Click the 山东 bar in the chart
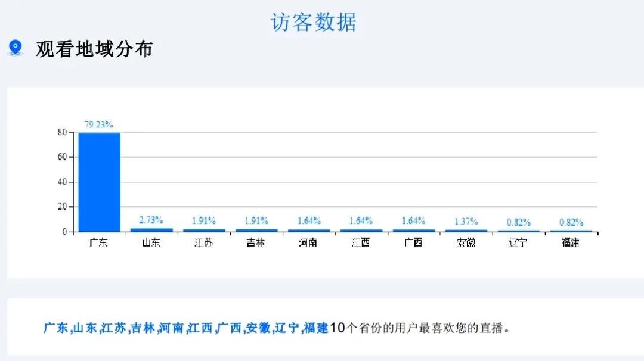Screen dimensions: 644x361 click(x=151, y=230)
